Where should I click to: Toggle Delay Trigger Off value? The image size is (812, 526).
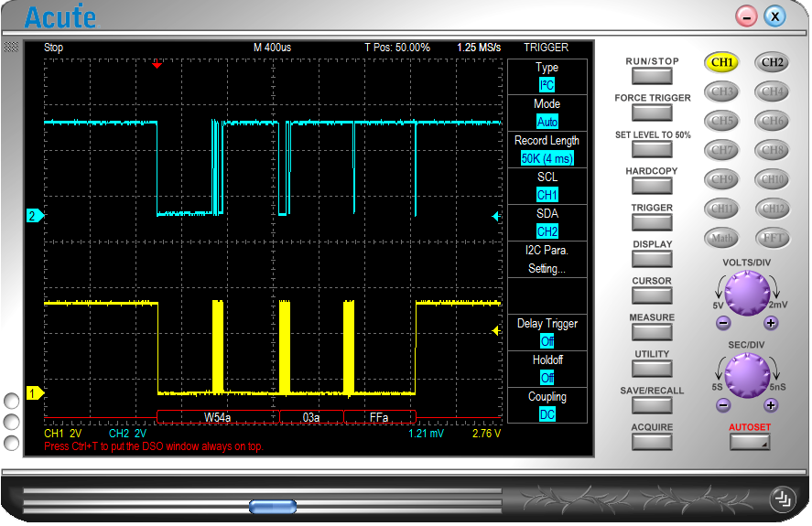pos(547,341)
